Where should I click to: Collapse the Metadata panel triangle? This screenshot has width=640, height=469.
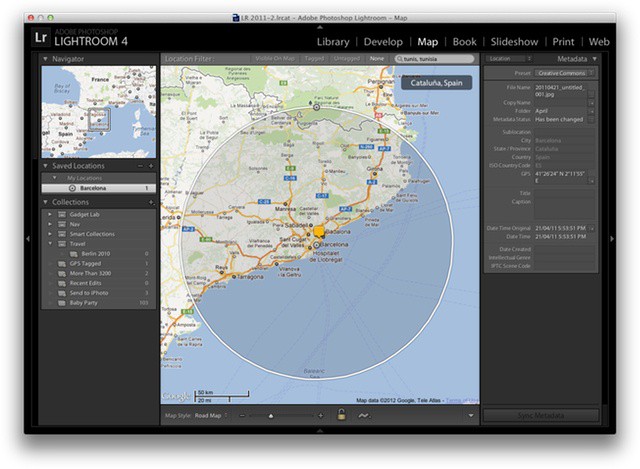coord(594,59)
